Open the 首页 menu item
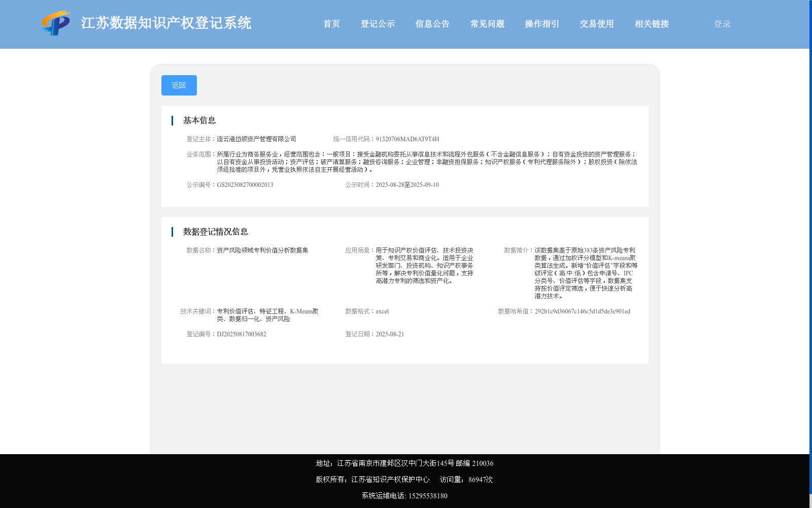The height and width of the screenshot is (508, 812). [331, 24]
